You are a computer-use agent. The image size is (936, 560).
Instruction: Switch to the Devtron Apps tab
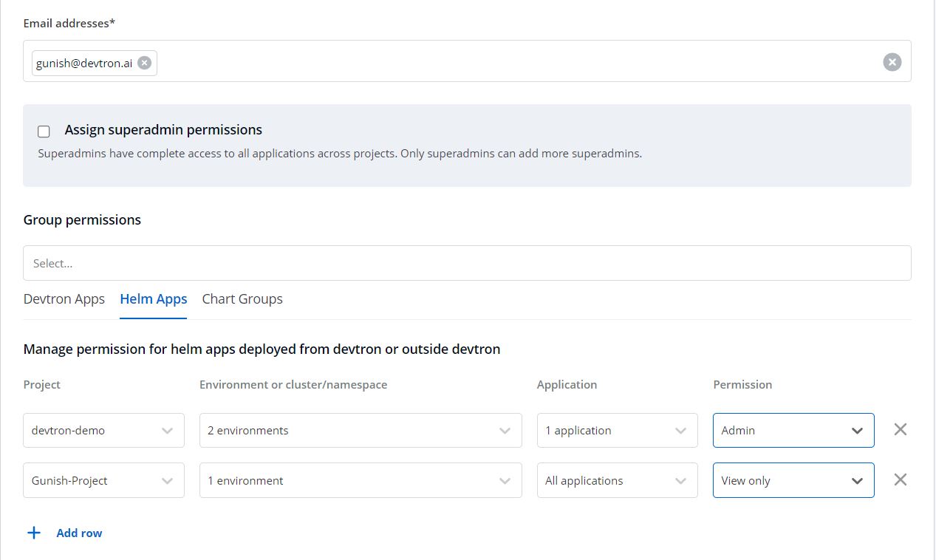pos(64,299)
